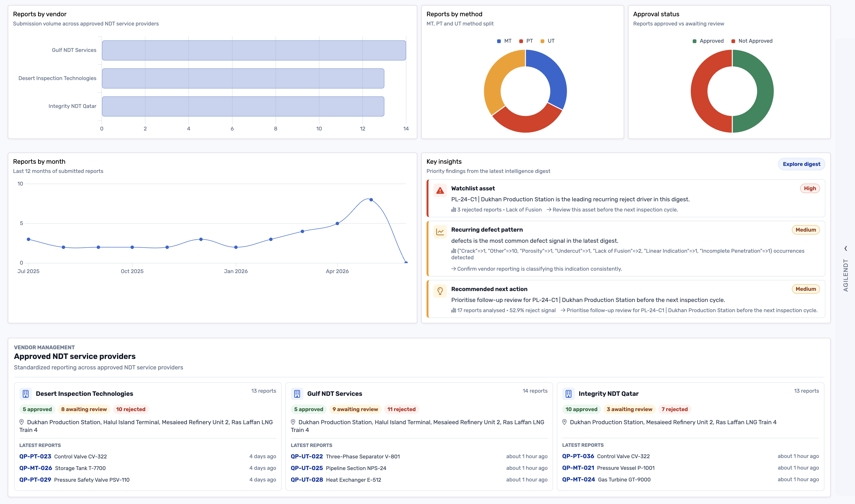Click '8 awaiting review' chip
The width and height of the screenshot is (855, 504).
click(84, 409)
